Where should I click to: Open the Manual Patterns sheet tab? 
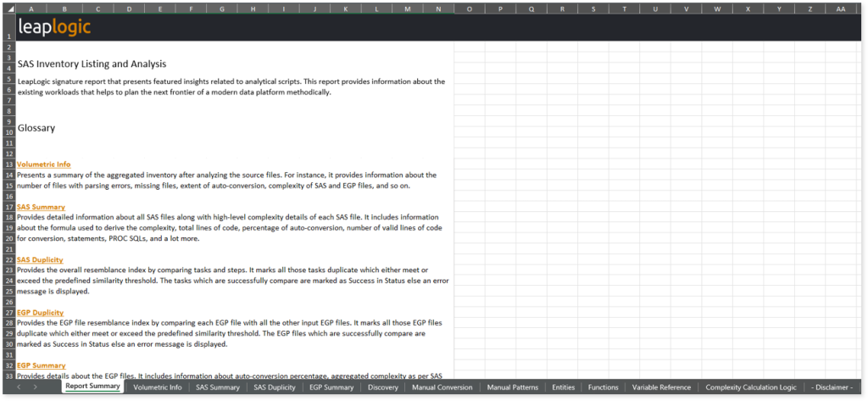(512, 387)
